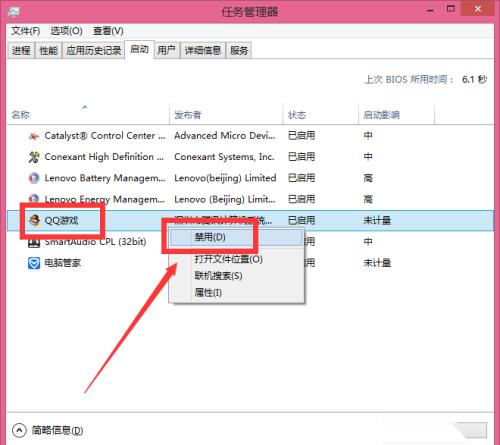Click 高 impact in Lenovo Battery row

point(368,178)
